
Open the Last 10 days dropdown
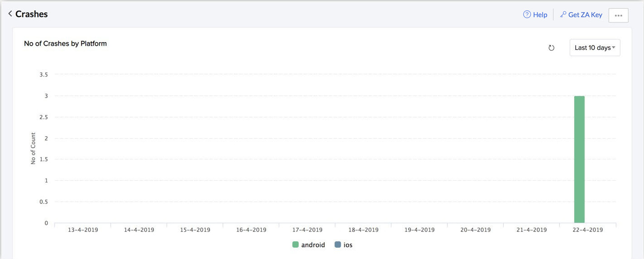[x=595, y=48]
